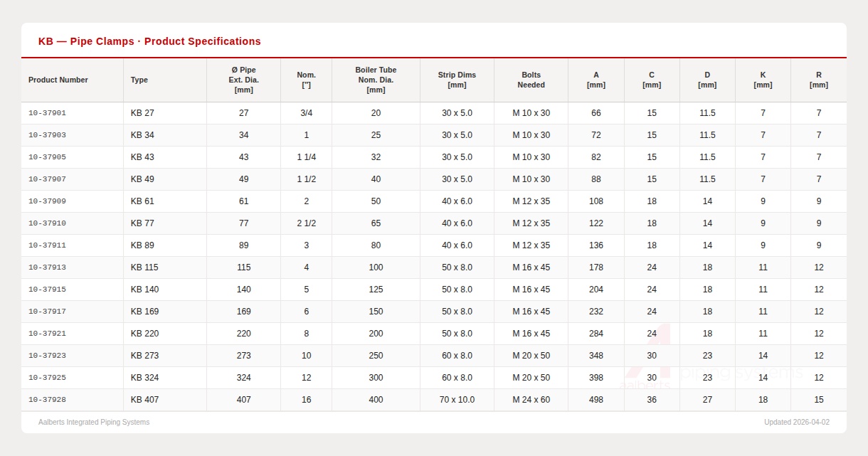Image resolution: width=868 pixels, height=456 pixels.
Task: Click the Strip Dims column header
Action: 457,80
